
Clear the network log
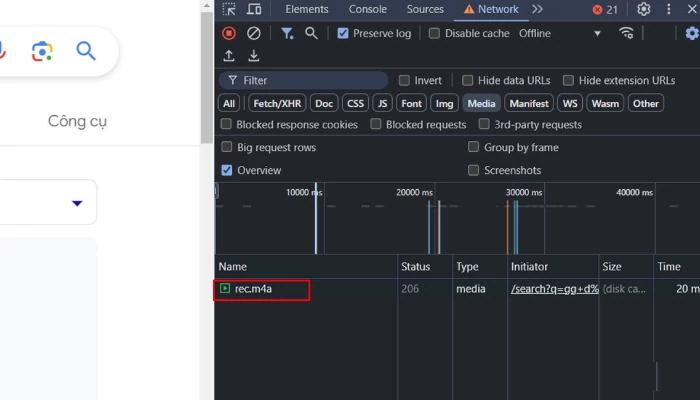pyautogui.click(x=254, y=33)
